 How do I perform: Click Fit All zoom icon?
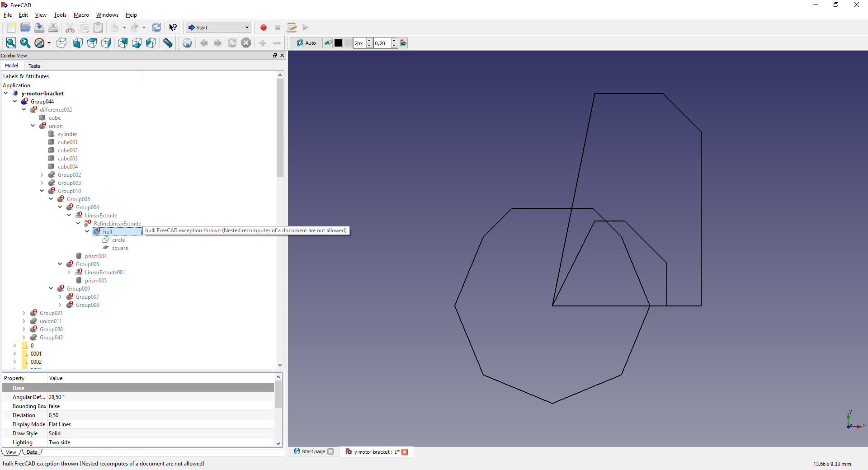tap(11, 43)
